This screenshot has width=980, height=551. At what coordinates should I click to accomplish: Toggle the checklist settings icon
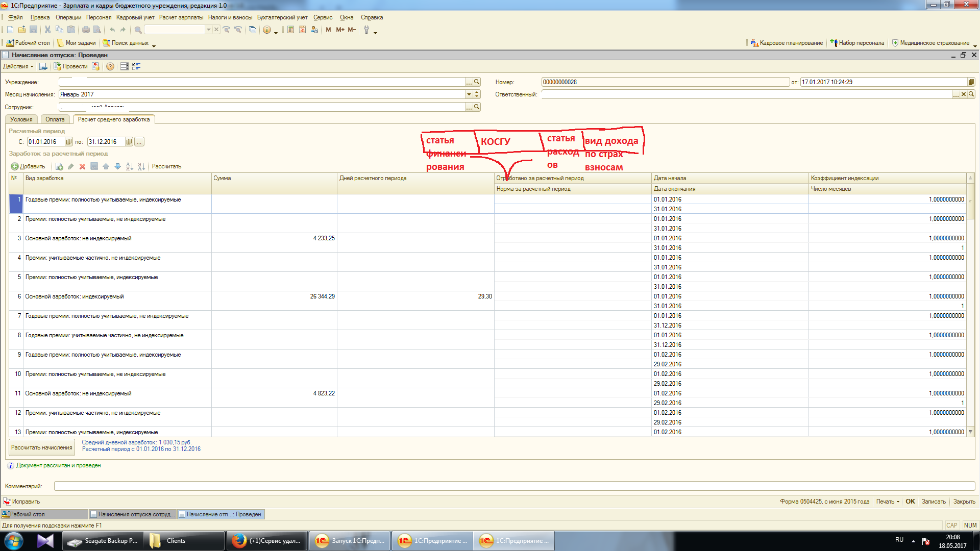coord(136,66)
